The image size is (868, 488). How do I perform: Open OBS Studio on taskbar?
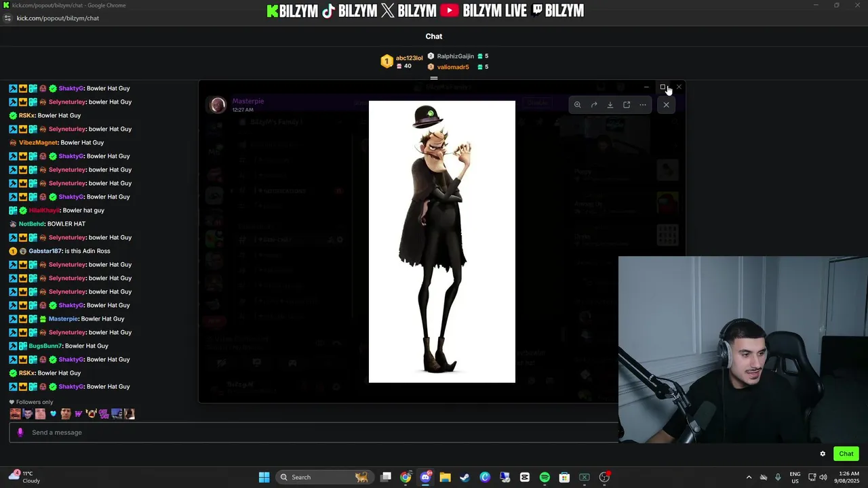click(604, 477)
